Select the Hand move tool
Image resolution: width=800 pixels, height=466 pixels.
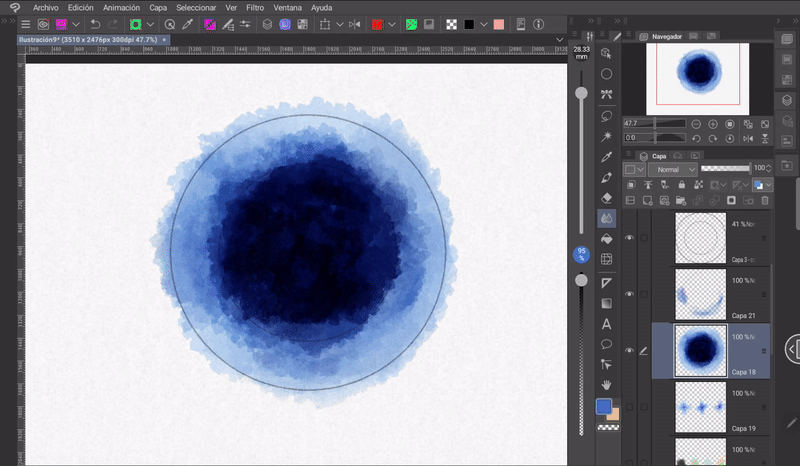606,385
